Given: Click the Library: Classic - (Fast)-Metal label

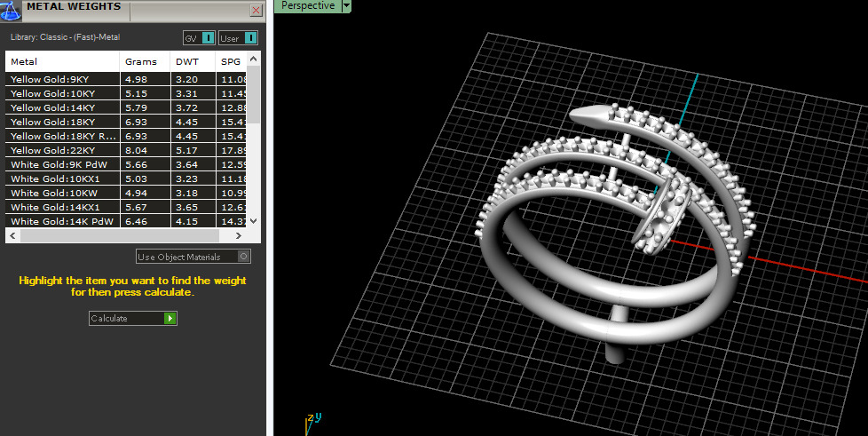Looking at the screenshot, I should click(66, 37).
